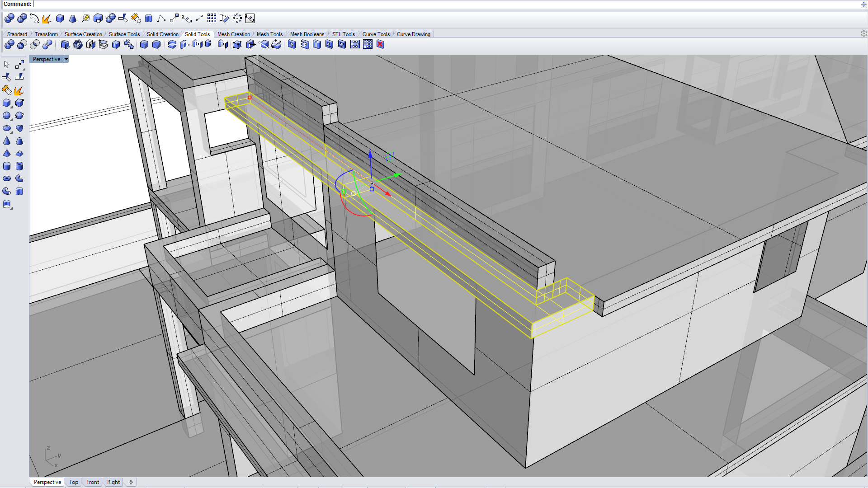
Task: Select the Tube solid tool
Action: (x=19, y=166)
